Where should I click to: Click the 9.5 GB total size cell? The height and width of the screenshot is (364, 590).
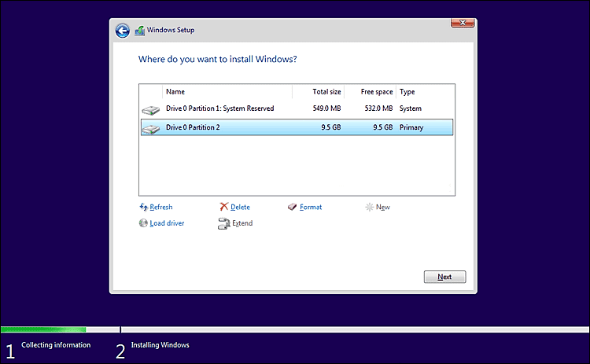[331, 127]
